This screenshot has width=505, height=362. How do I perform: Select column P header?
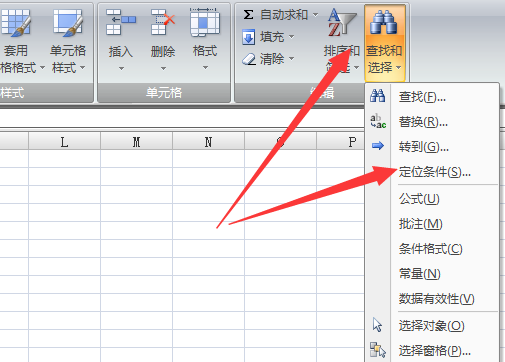(341, 142)
